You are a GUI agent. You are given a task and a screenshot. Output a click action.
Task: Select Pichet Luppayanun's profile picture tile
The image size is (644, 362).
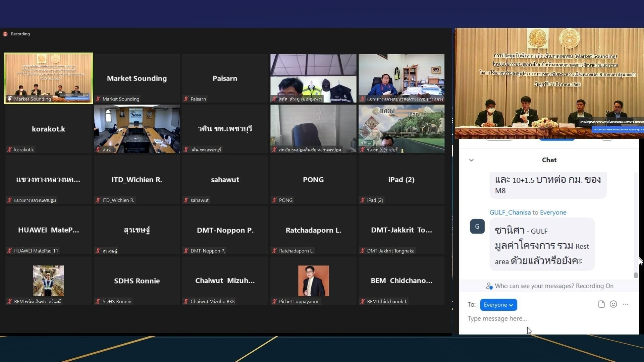coord(313,281)
